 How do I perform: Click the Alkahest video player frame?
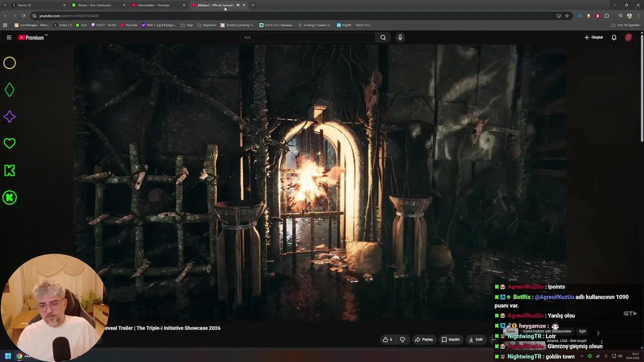pos(320,183)
